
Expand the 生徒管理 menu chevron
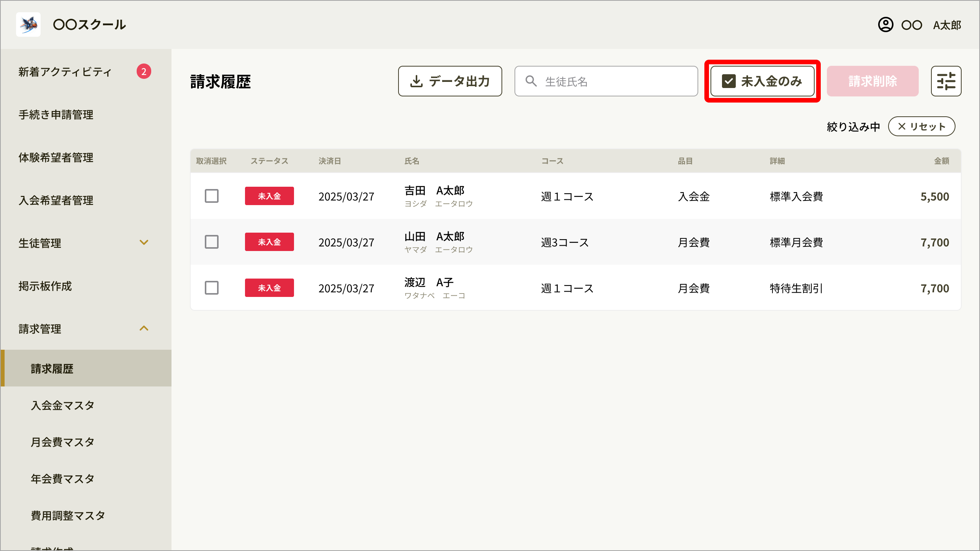tap(144, 243)
